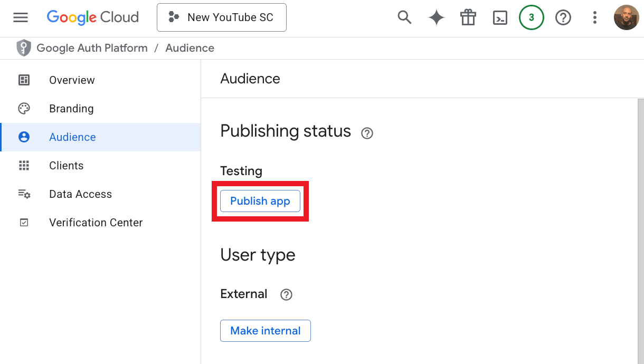This screenshot has height=364, width=644.
Task: Click the help question mark in top bar
Action: tap(563, 17)
